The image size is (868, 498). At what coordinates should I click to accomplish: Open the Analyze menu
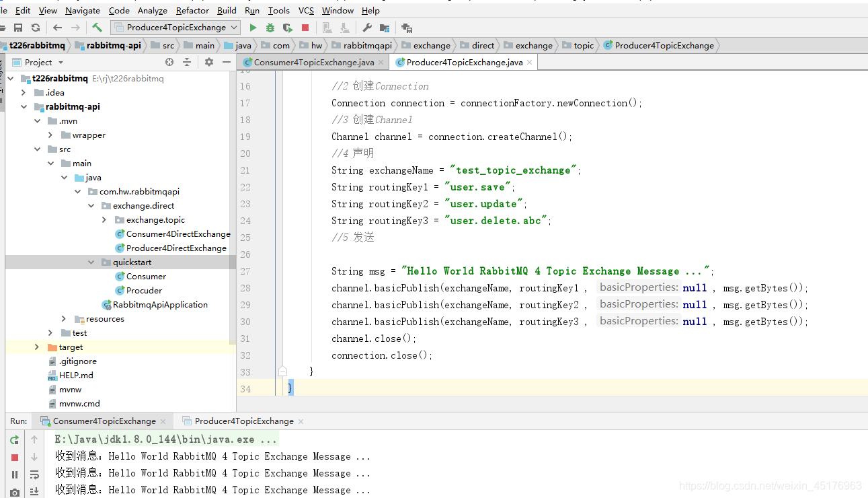tap(153, 10)
